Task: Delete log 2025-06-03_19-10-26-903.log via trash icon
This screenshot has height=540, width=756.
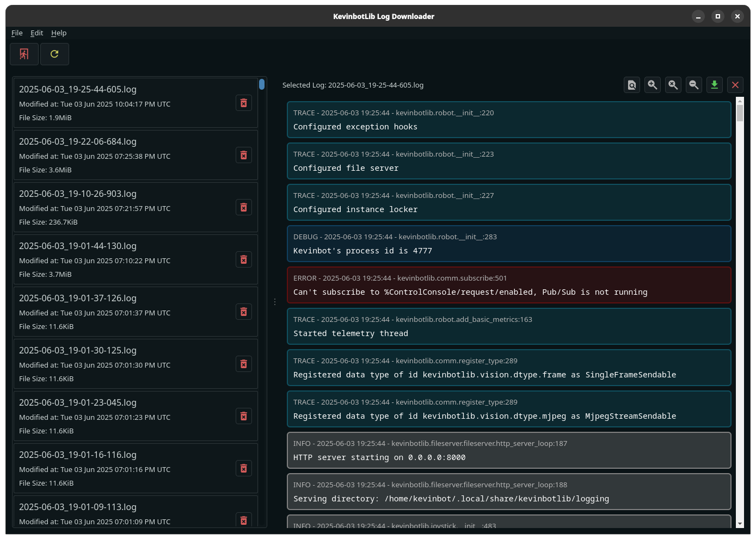Action: [x=244, y=207]
